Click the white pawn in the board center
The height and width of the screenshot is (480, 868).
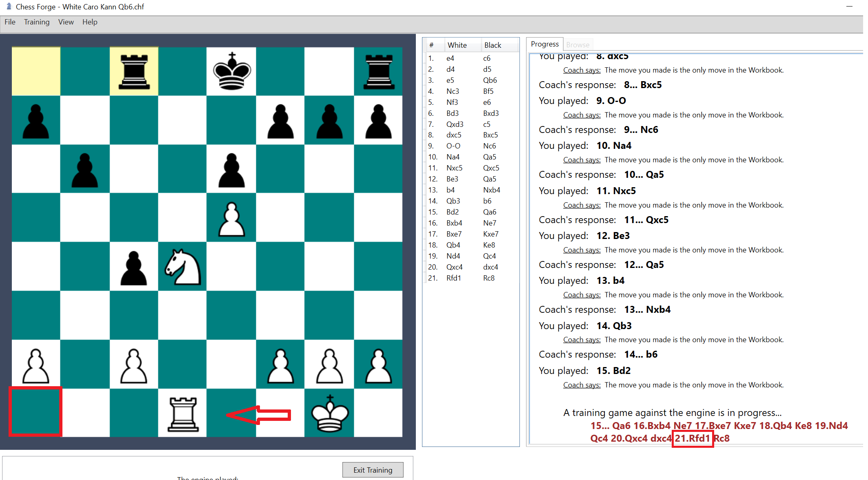[x=231, y=218]
